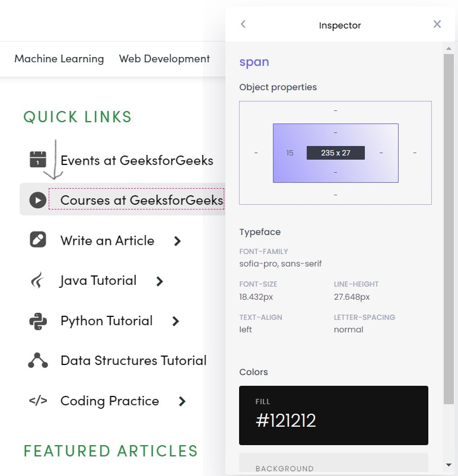
Task: Expand the Java Tutorial chevron
Action: pyautogui.click(x=159, y=281)
